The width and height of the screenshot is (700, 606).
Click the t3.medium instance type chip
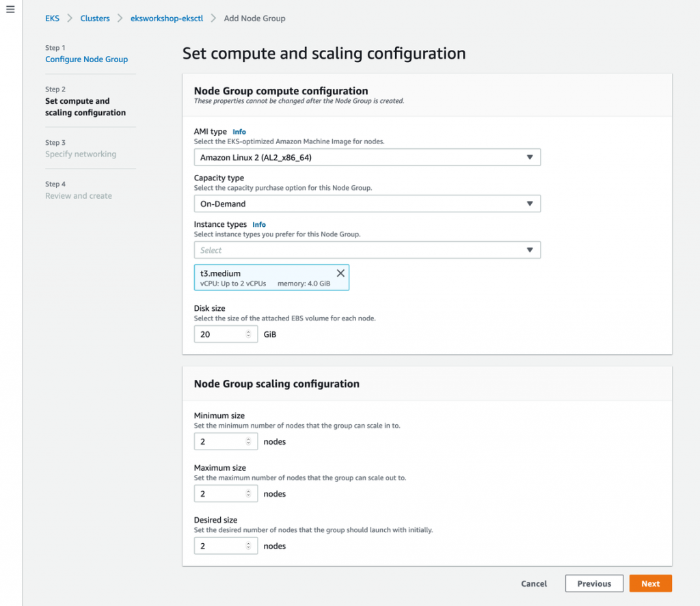[x=271, y=277]
